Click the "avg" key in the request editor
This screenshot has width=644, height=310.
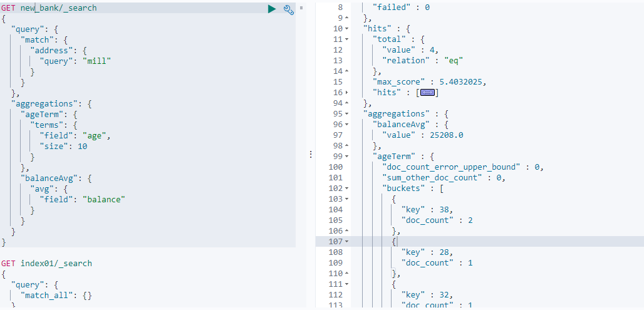tap(43, 189)
